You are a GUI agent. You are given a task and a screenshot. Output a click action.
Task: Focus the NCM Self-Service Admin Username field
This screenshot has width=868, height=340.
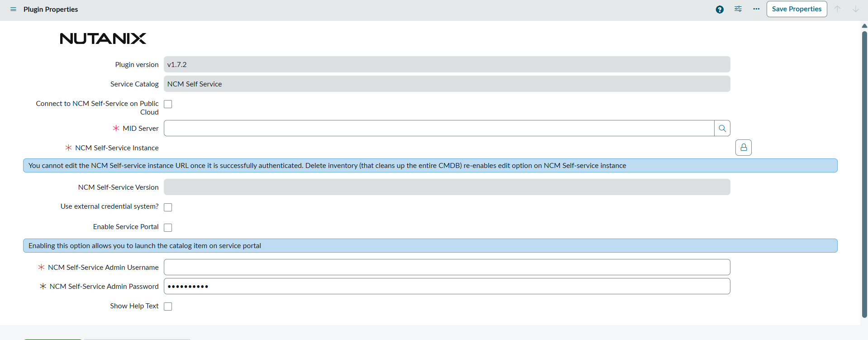(447, 267)
